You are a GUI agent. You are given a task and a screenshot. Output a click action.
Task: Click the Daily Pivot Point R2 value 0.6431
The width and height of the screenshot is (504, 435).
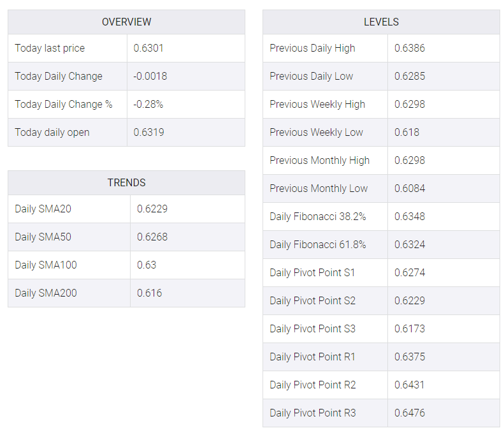point(410,385)
